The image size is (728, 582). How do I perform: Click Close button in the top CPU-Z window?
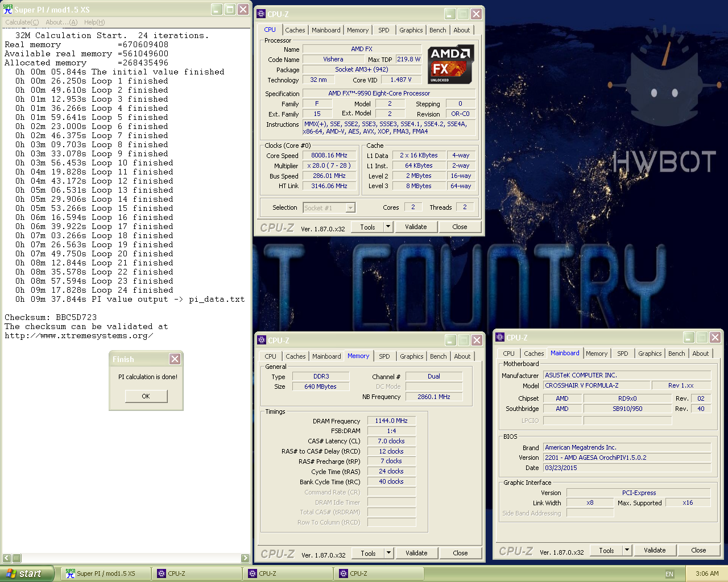[x=460, y=227]
